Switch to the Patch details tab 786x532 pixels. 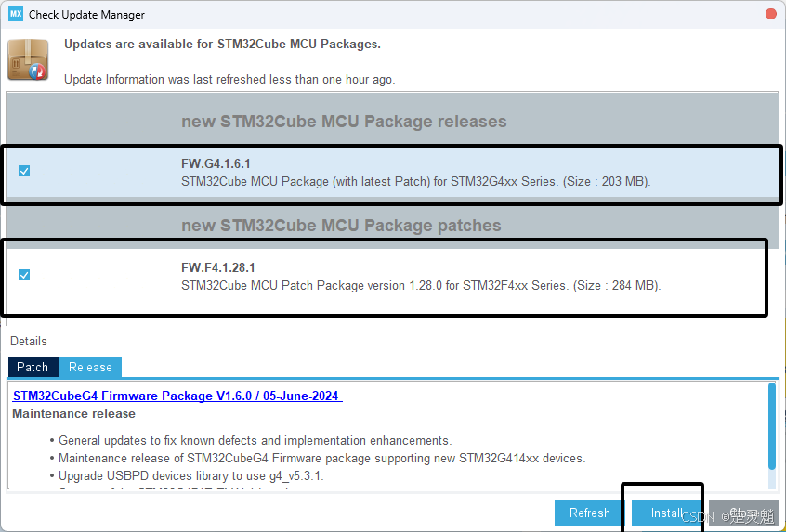33,367
